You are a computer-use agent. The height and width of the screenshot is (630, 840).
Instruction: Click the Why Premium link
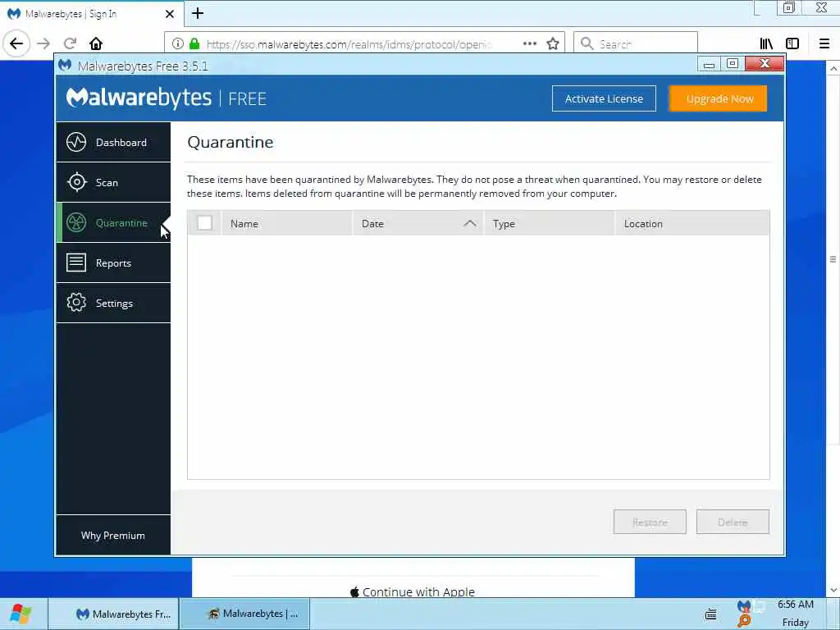tap(113, 535)
